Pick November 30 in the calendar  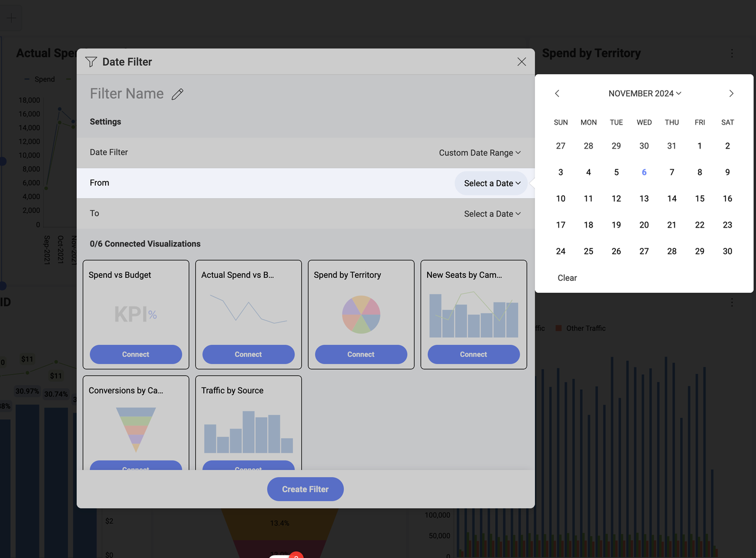pyautogui.click(x=727, y=251)
